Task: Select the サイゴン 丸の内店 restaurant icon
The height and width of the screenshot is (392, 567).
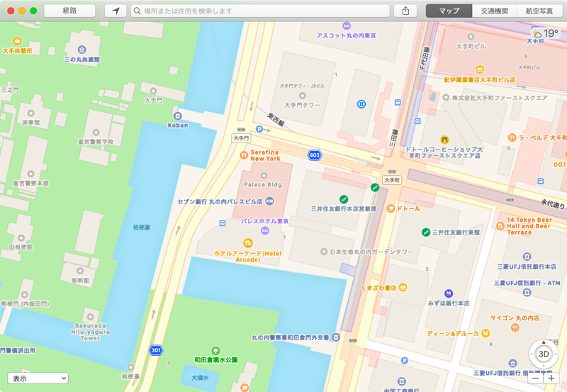Action: tap(515, 327)
